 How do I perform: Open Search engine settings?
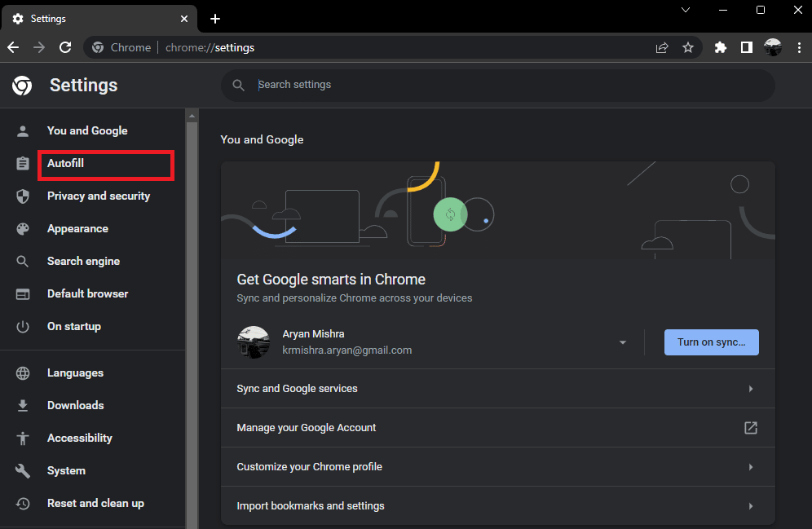coord(83,262)
